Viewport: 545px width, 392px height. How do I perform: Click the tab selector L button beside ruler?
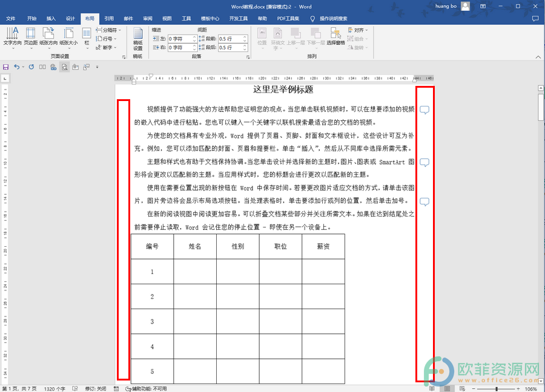(5, 79)
